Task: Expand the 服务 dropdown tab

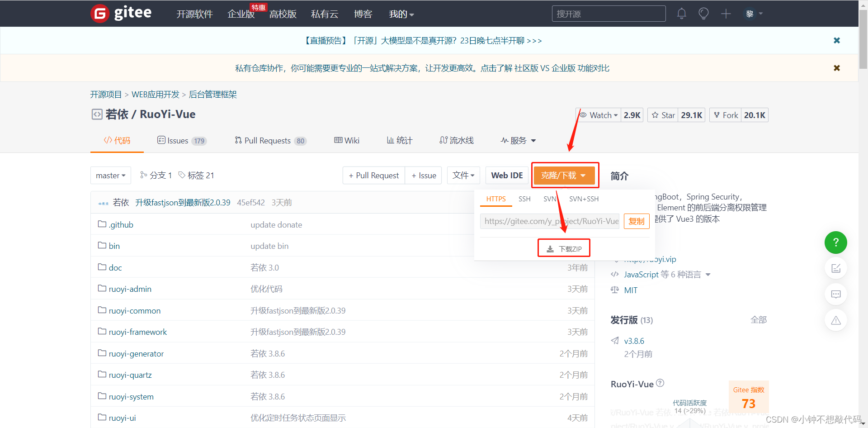Action: [x=518, y=140]
